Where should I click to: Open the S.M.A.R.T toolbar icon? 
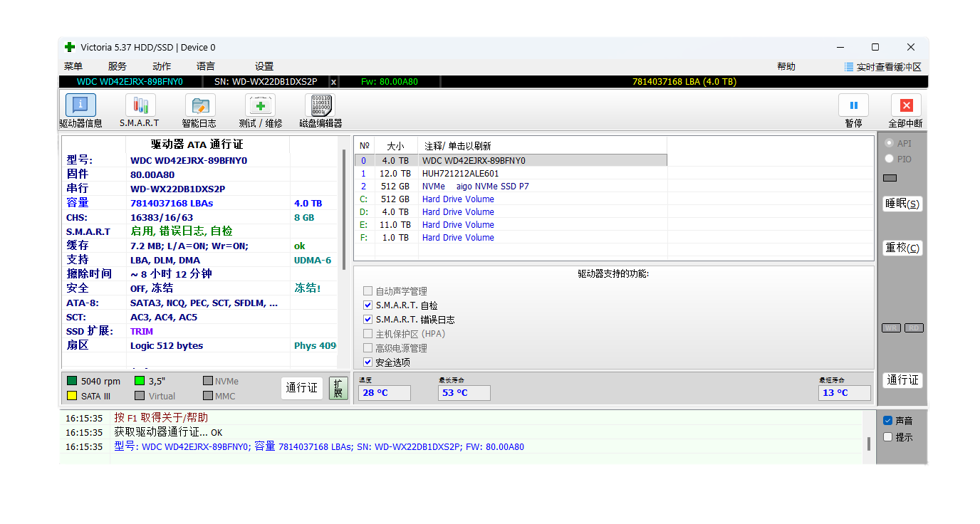(x=140, y=105)
